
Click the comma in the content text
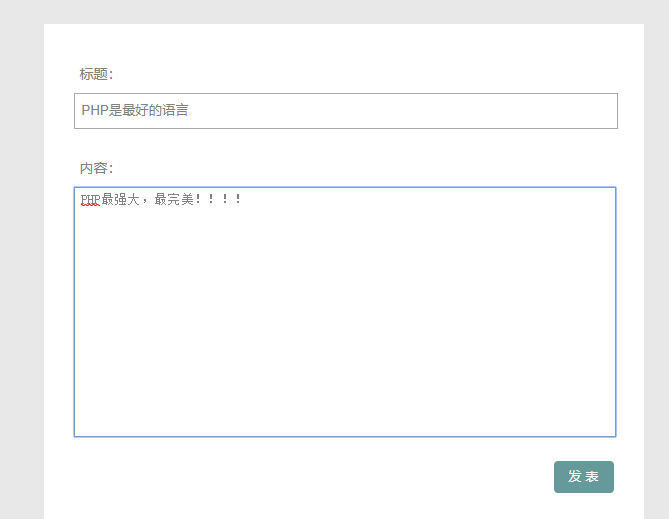pos(145,201)
